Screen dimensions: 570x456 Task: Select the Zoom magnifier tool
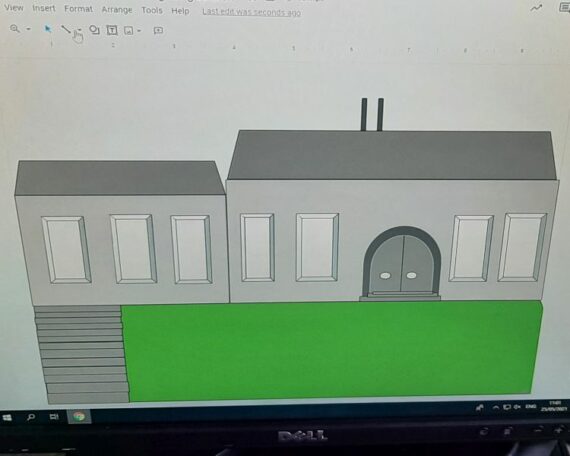15,28
